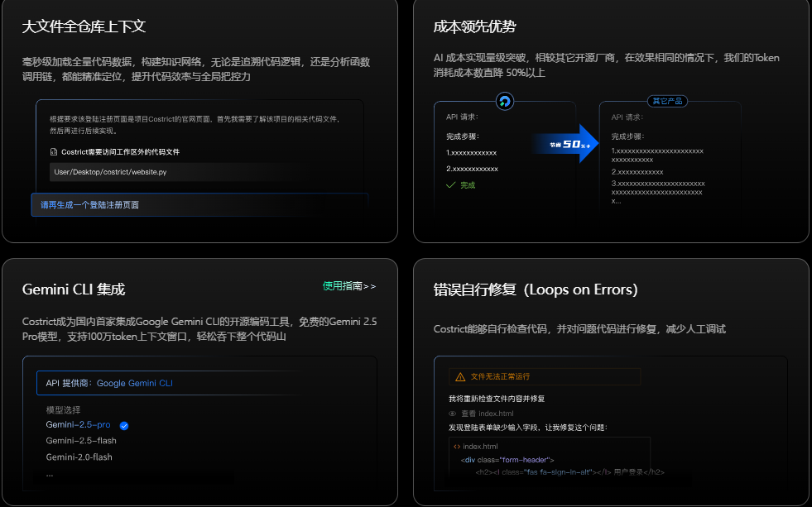The height and width of the screenshot is (507, 812).
Task: Click the 文件无法正常运行 error banner
Action: (545, 376)
